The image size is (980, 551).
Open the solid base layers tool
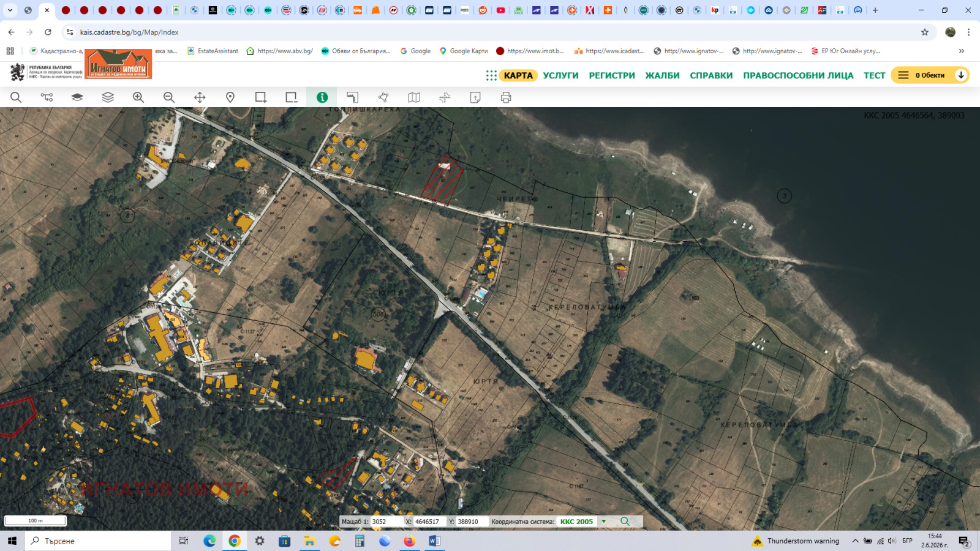(x=77, y=97)
